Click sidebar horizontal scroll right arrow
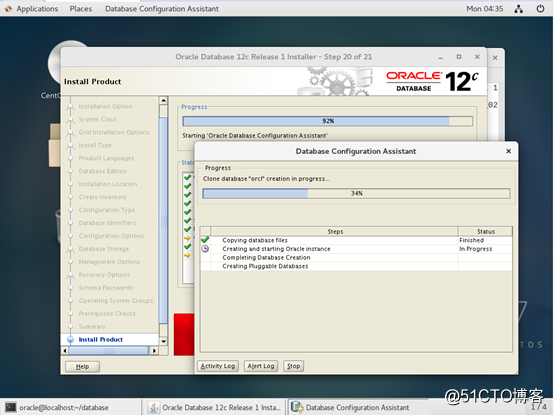 (154, 351)
